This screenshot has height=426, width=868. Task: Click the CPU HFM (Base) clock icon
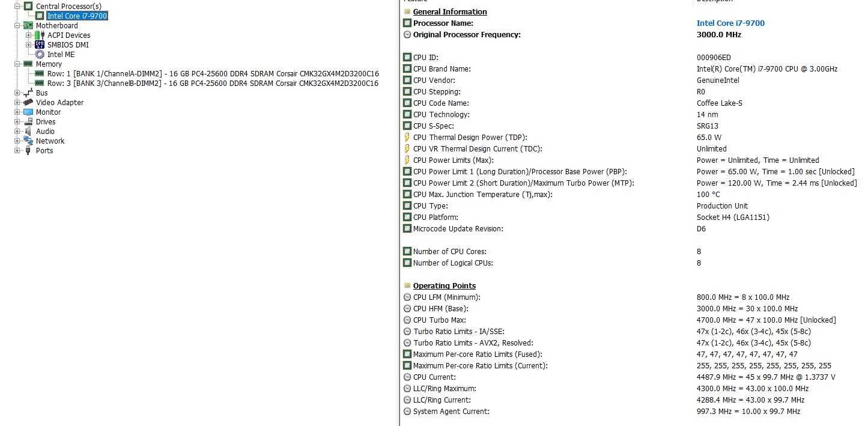tap(407, 308)
